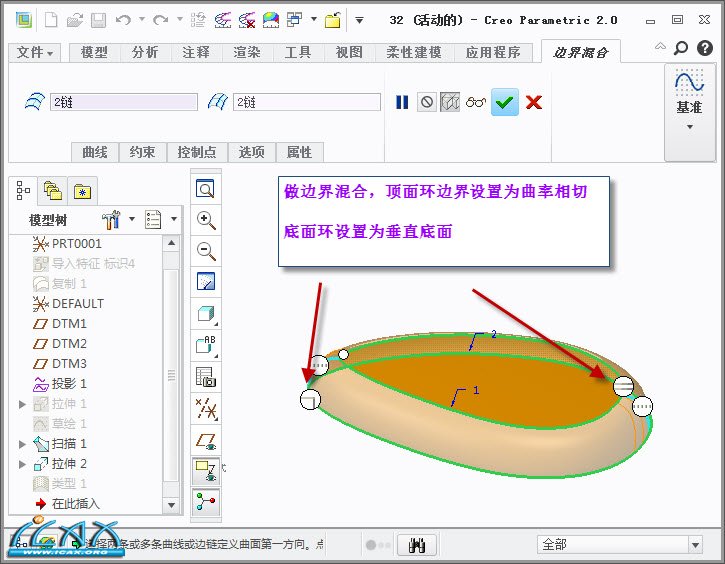The width and height of the screenshot is (725, 564).
Task: Click the Undo arrow icon
Action: click(x=123, y=20)
